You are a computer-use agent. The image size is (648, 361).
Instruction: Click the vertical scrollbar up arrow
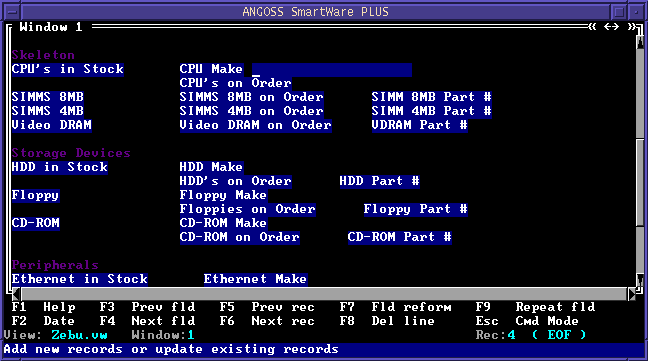(640, 42)
